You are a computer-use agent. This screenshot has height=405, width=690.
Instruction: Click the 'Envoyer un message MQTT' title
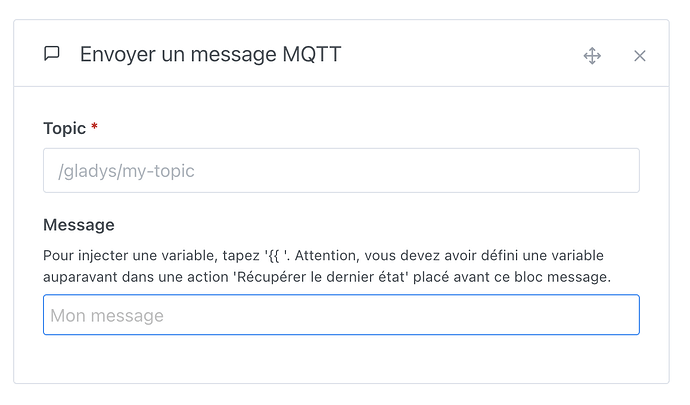click(210, 54)
